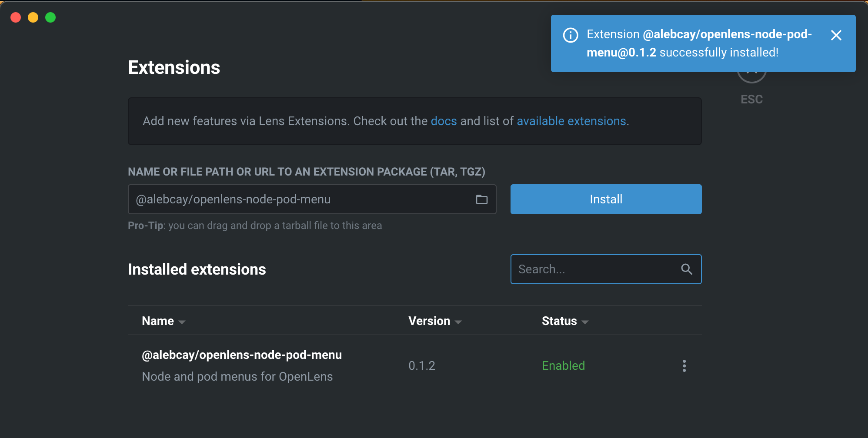Click the info icon in the notification
Screen dimensions: 868x438
coord(571,35)
